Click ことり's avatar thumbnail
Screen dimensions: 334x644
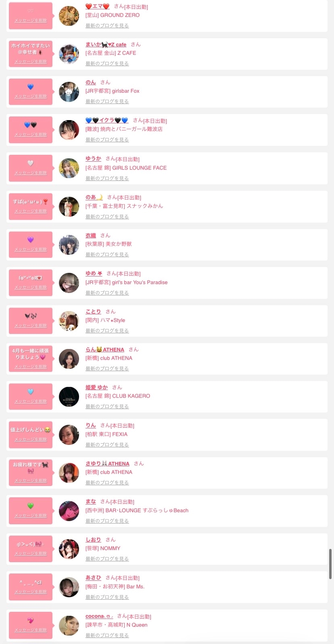point(69,321)
